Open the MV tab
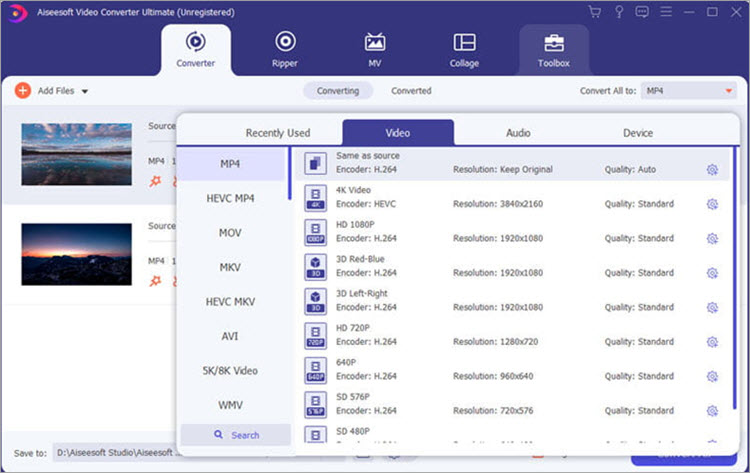The height and width of the screenshot is (473, 750). click(375, 50)
